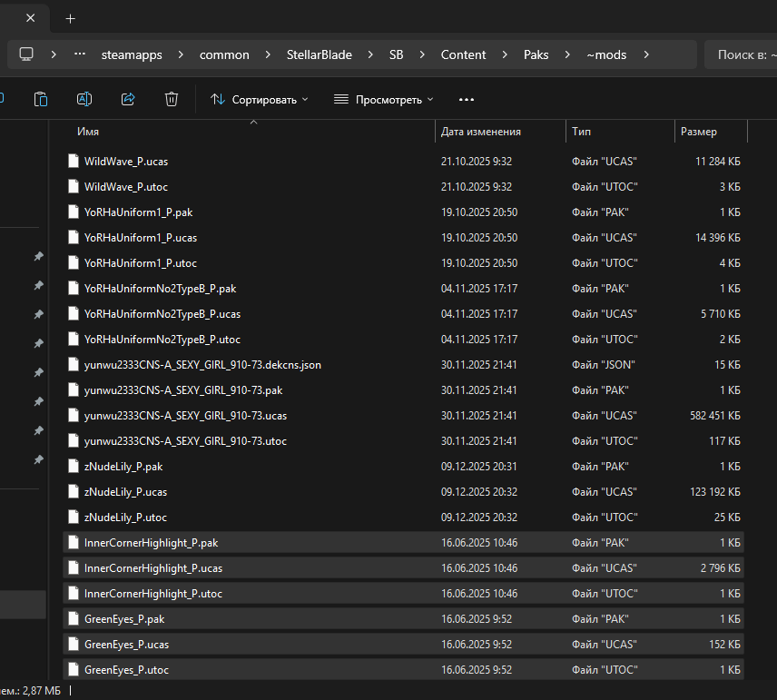Sort by the Дата изменения column header
This screenshot has width=777, height=700.
[x=481, y=132]
